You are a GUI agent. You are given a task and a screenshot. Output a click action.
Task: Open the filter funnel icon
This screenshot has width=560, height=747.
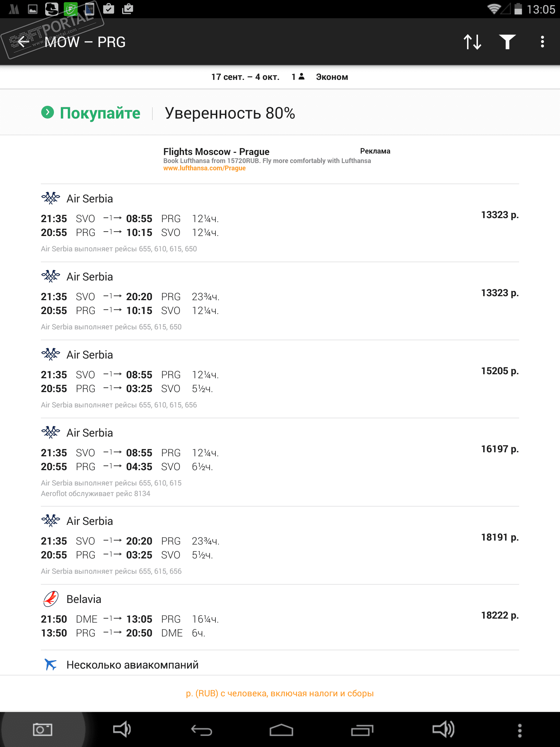(x=507, y=42)
